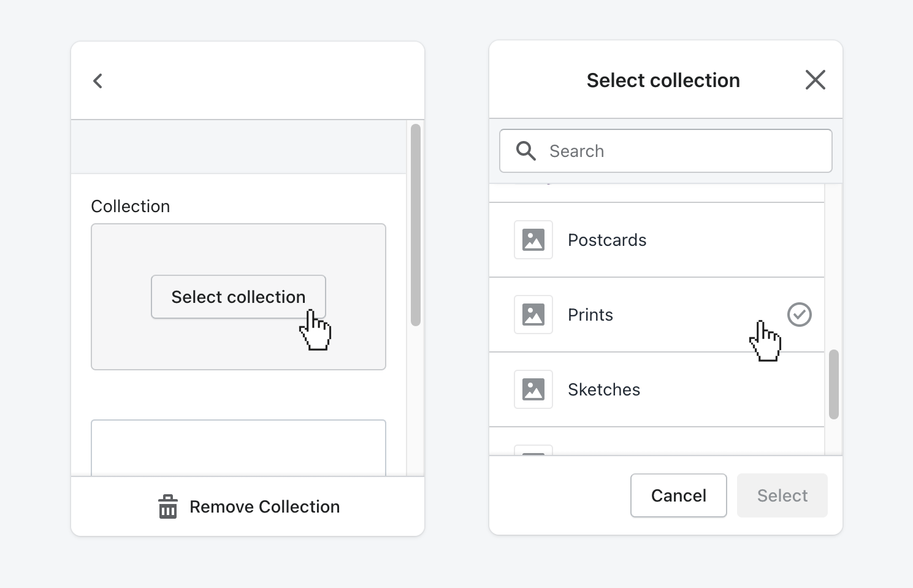
Task: Click the Postcards image thumbnail icon
Action: coord(533,240)
